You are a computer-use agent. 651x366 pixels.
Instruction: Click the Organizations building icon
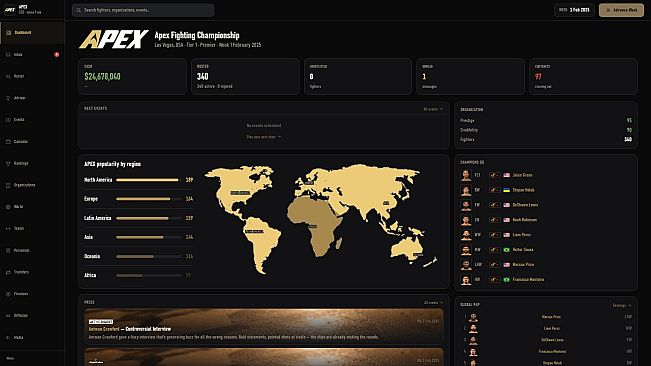pos(8,185)
